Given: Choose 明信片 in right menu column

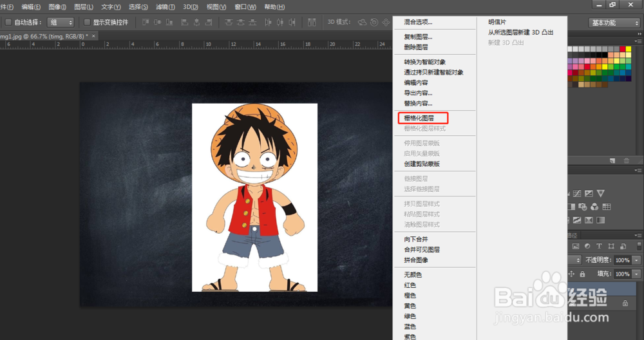Looking at the screenshot, I should pos(497,22).
